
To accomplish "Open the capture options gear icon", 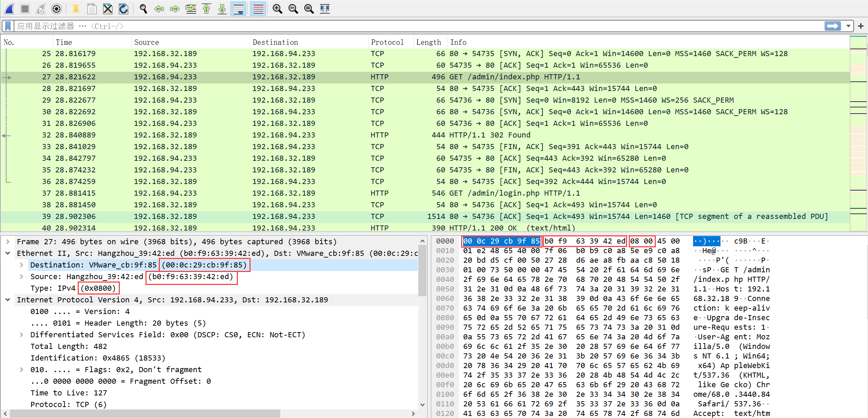I will [56, 9].
